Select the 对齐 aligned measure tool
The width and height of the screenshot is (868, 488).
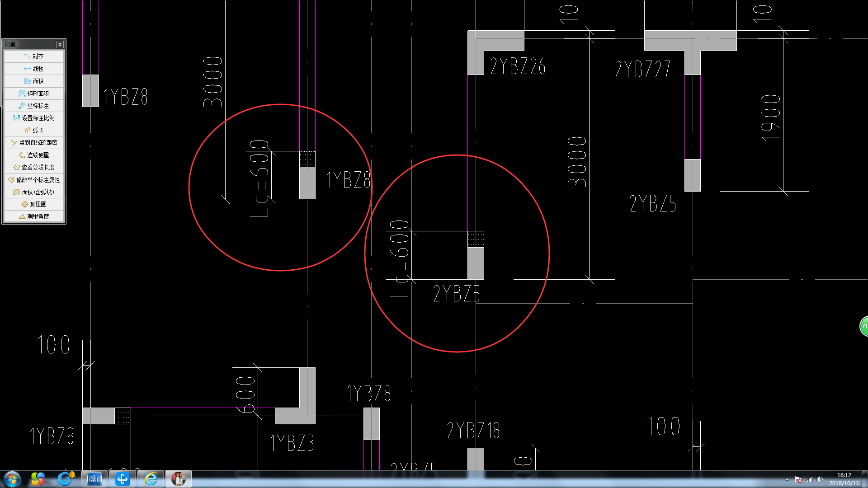(x=34, y=56)
